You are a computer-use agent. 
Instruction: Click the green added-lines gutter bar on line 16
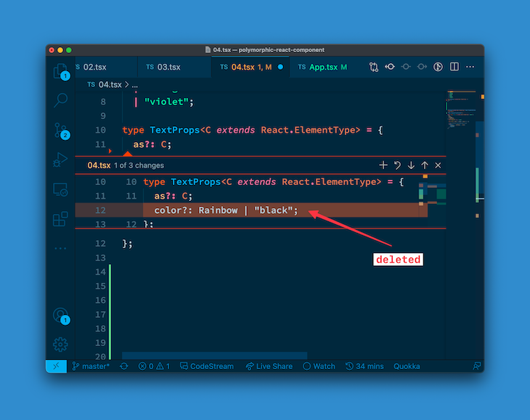pos(110,300)
